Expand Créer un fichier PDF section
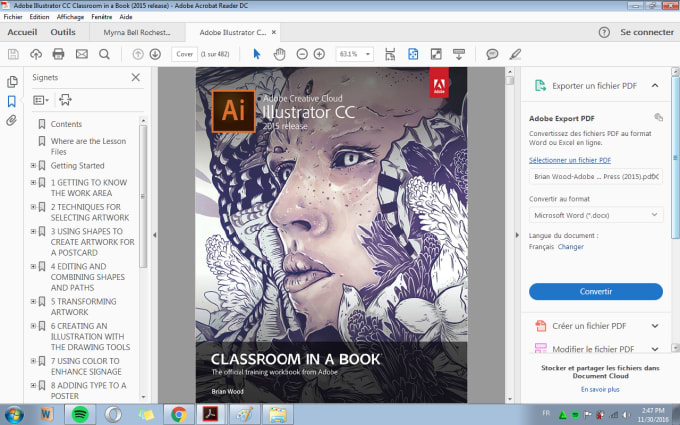Screen dimensions: 680x425 pos(655,326)
